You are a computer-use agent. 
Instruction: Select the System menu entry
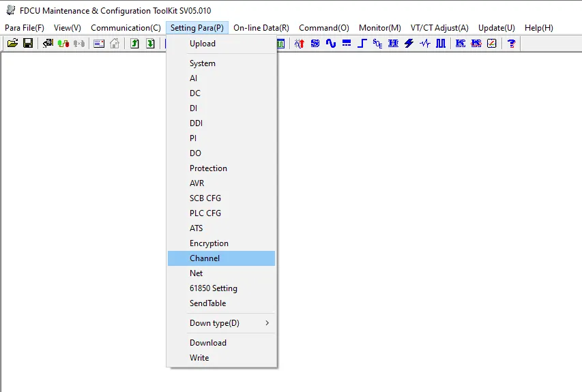(x=221, y=63)
